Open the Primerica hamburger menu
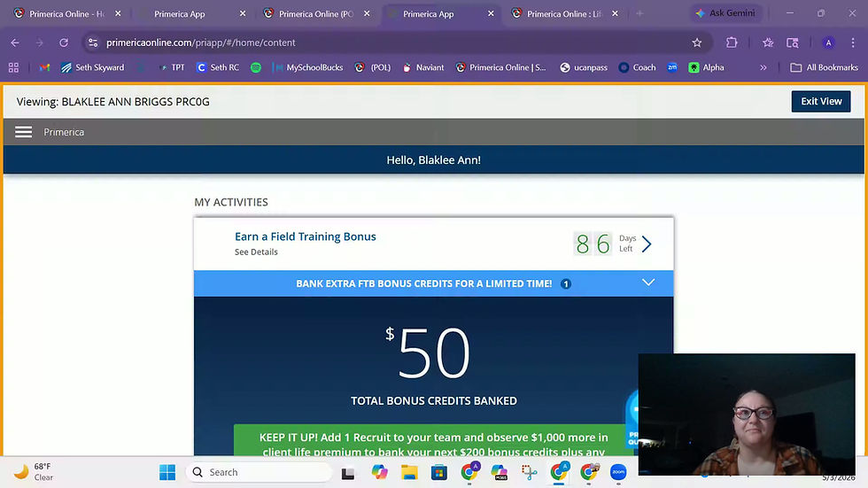Screen dimensions: 868x488 click(x=23, y=132)
